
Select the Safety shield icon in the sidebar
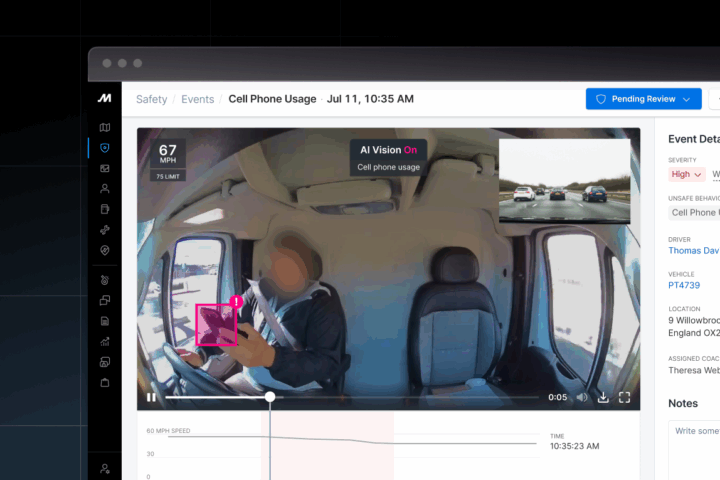click(105, 148)
